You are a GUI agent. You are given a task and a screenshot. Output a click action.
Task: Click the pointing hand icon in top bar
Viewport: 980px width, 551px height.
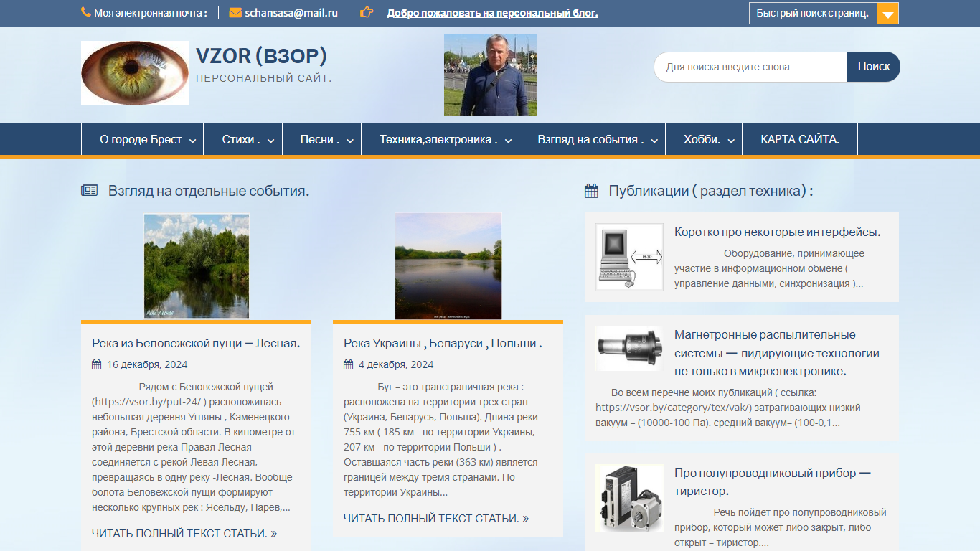coord(367,12)
